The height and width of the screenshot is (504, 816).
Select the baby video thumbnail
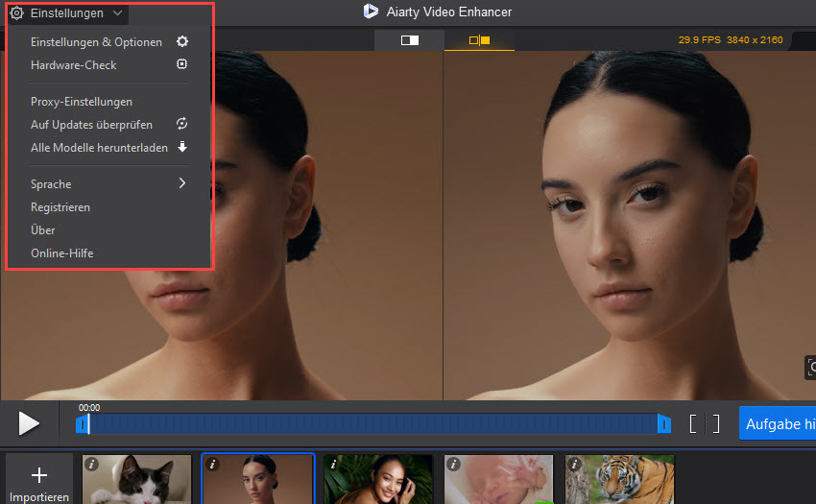[499, 480]
